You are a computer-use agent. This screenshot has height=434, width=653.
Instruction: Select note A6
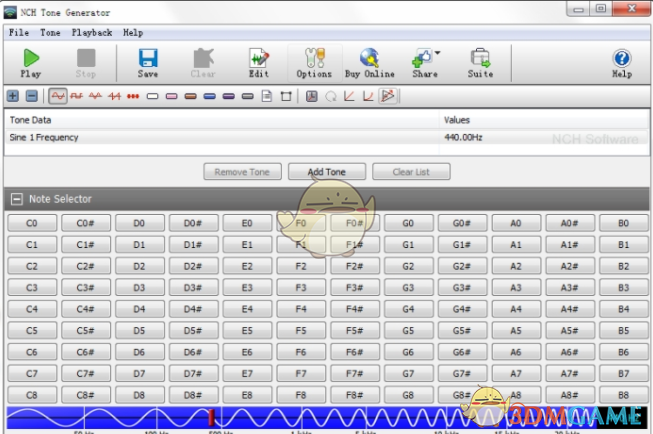click(x=516, y=352)
